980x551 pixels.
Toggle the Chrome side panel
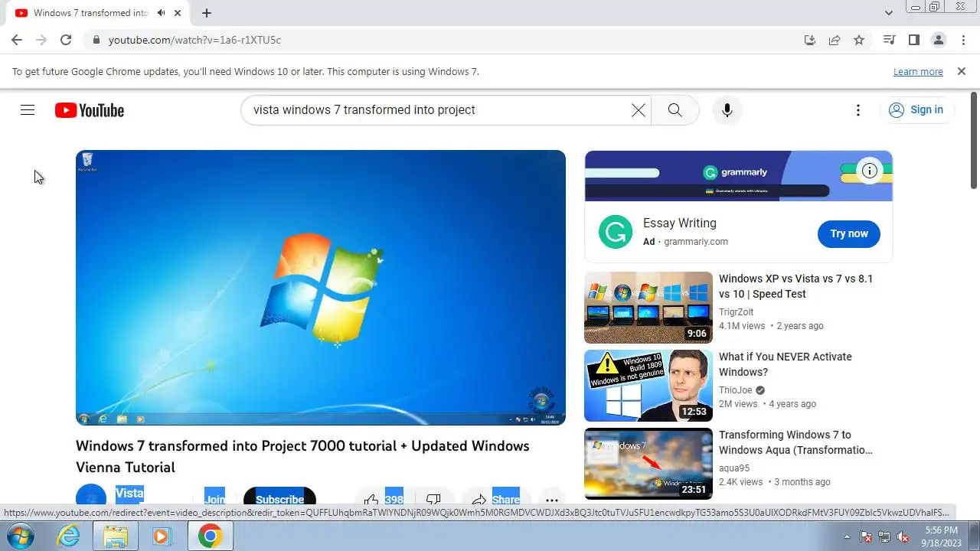pos(913,40)
